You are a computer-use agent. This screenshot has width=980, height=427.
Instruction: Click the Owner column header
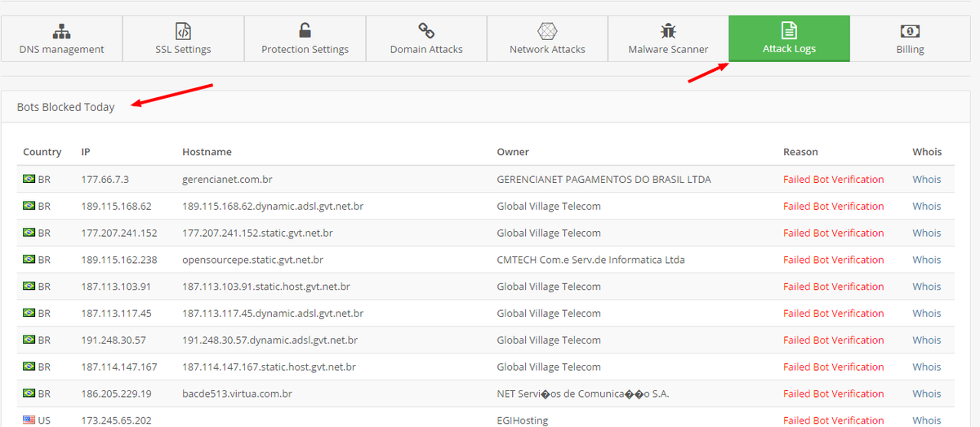click(513, 152)
